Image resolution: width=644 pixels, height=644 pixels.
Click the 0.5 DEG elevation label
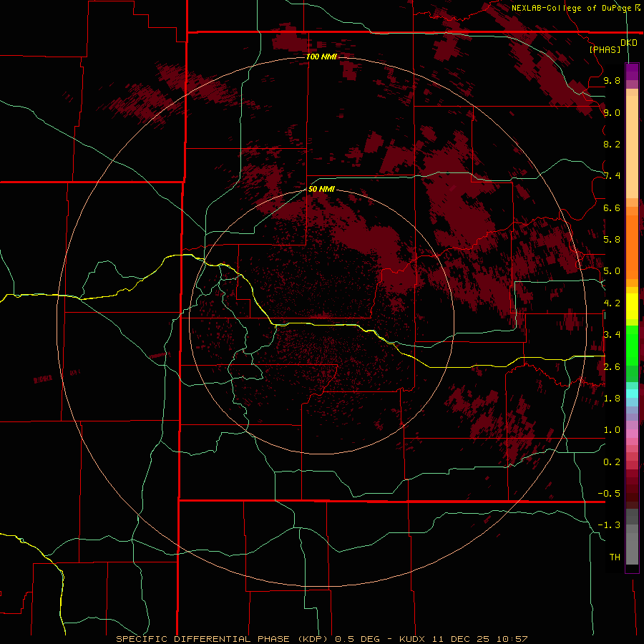[358, 639]
